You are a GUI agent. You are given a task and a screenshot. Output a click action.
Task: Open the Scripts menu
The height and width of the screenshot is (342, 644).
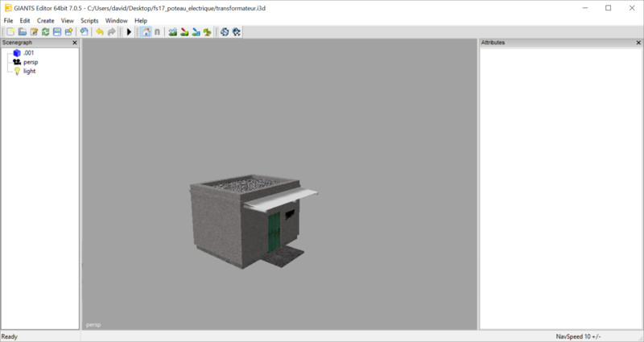point(89,20)
